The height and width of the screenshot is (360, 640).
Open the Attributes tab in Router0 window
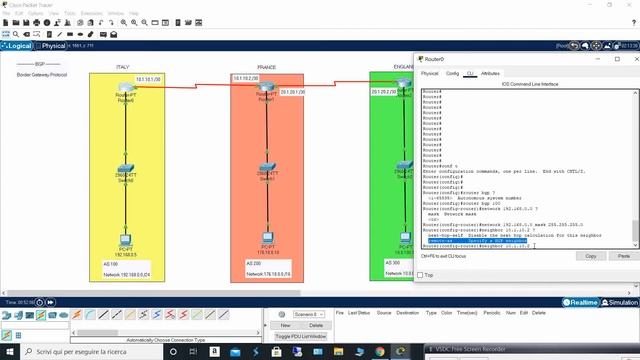[x=490, y=73]
